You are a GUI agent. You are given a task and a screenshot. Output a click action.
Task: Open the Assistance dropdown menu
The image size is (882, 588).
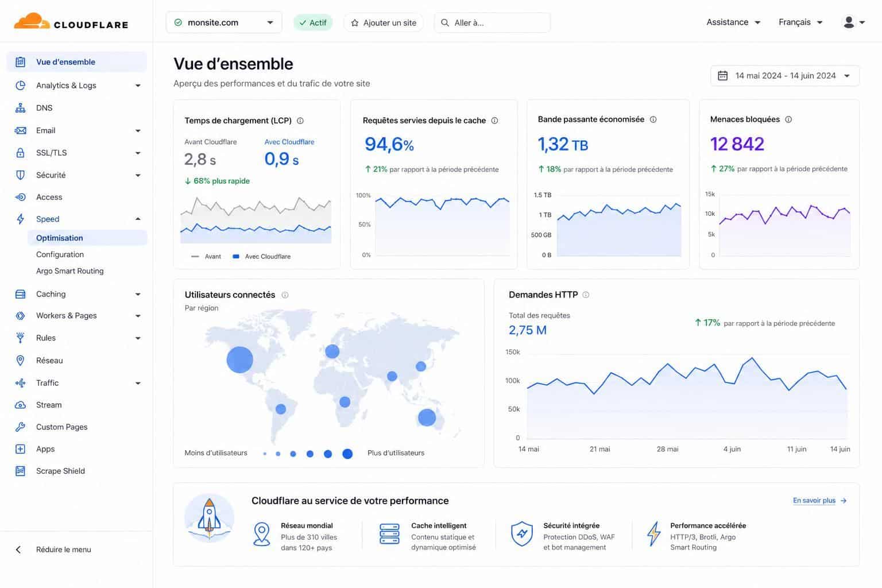click(x=733, y=22)
